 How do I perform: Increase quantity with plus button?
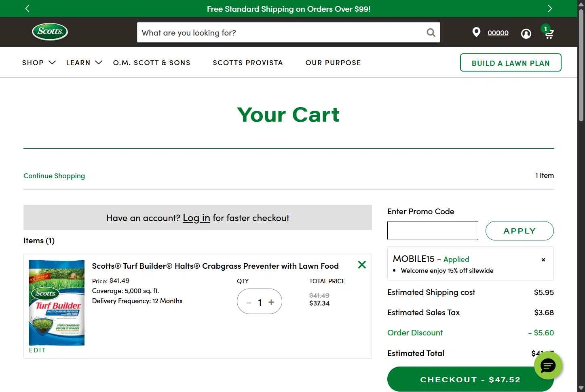271,302
